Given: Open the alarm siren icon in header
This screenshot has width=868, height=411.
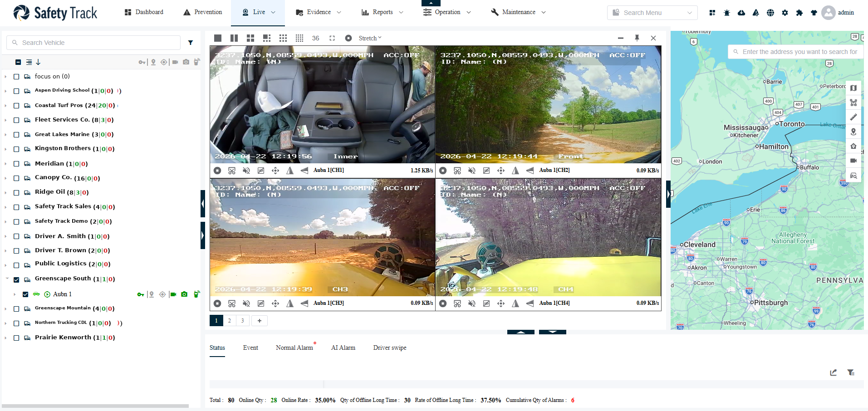Looking at the screenshot, I should click(x=727, y=13).
